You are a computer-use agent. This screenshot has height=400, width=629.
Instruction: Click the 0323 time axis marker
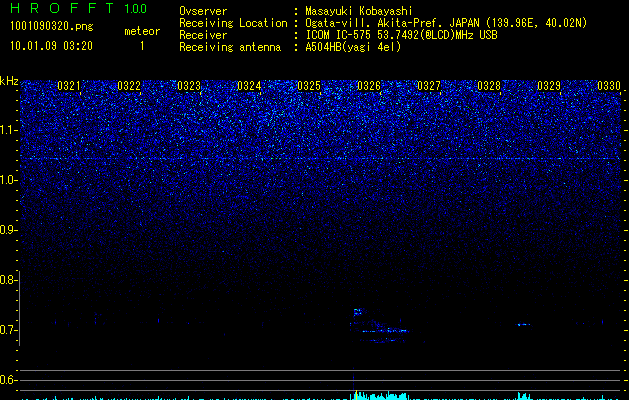click(x=189, y=86)
